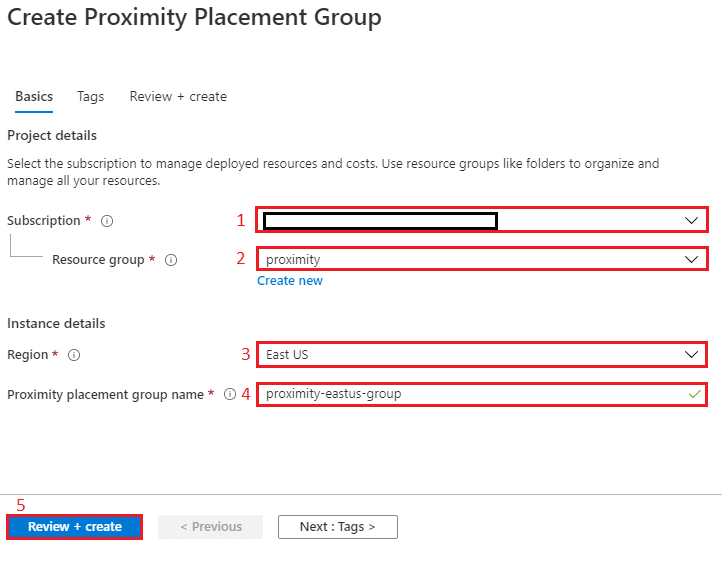Open the Resource group dropdown showing proximity
Screen dimensions: 723x563
coord(482,259)
